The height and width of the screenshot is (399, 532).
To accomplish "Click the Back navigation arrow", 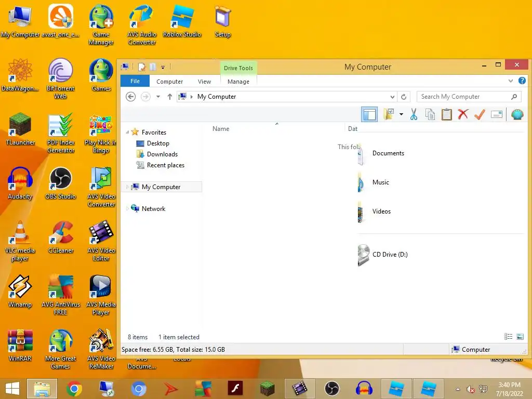I will click(x=130, y=97).
